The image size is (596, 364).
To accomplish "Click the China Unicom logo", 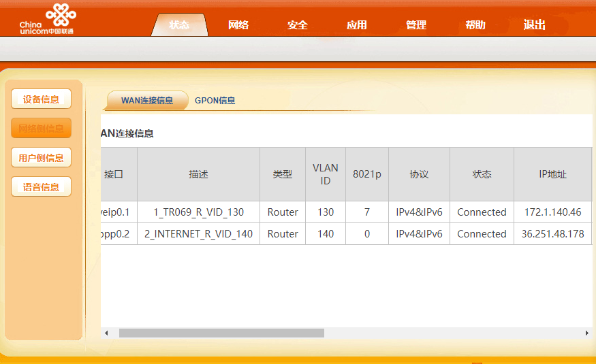I will pyautogui.click(x=48, y=19).
